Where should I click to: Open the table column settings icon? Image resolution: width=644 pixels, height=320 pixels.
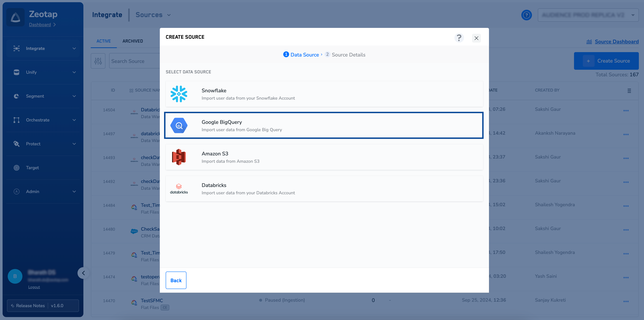629,90
